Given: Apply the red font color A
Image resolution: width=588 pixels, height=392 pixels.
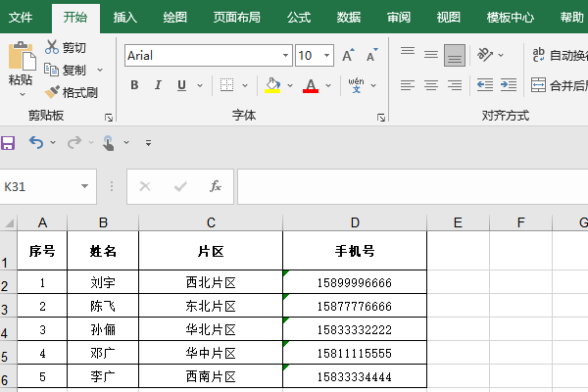Looking at the screenshot, I should tap(311, 85).
